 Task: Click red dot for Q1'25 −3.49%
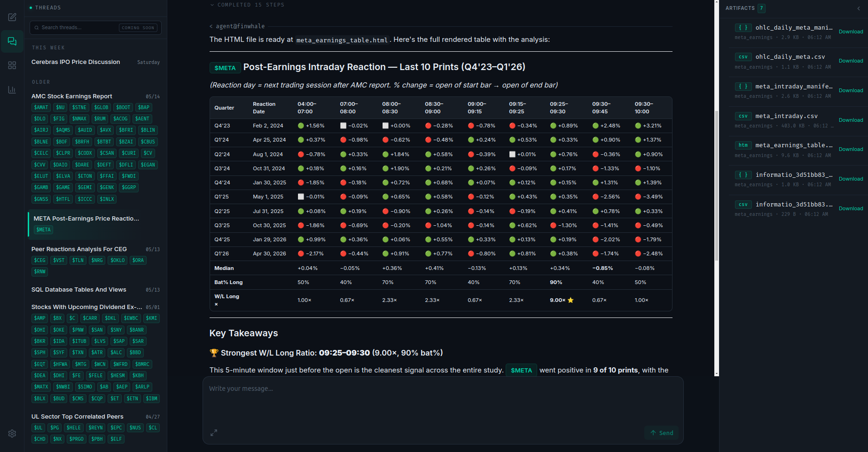[638, 197]
